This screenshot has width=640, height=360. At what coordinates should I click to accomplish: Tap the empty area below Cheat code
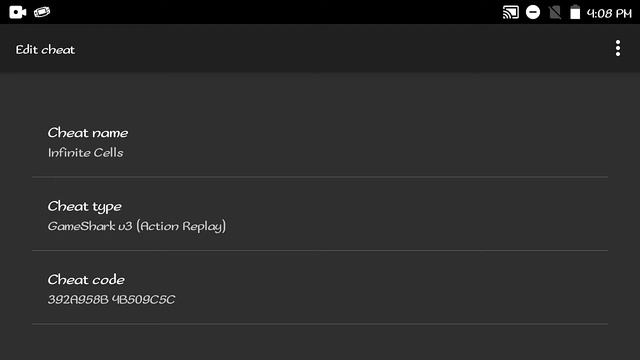click(x=320, y=343)
